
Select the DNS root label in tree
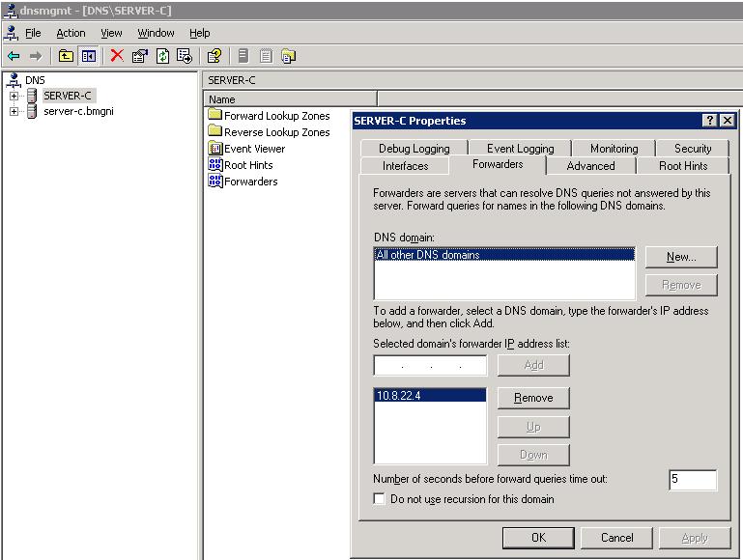click(x=35, y=80)
